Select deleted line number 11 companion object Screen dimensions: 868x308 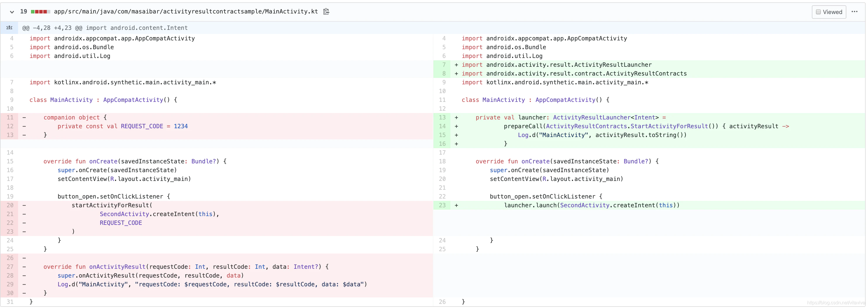point(10,117)
